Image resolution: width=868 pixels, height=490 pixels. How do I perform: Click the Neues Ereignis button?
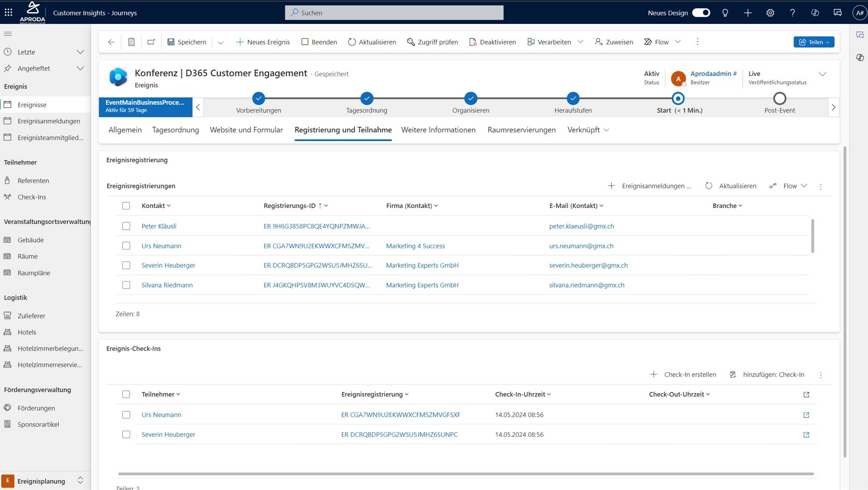pyautogui.click(x=263, y=42)
